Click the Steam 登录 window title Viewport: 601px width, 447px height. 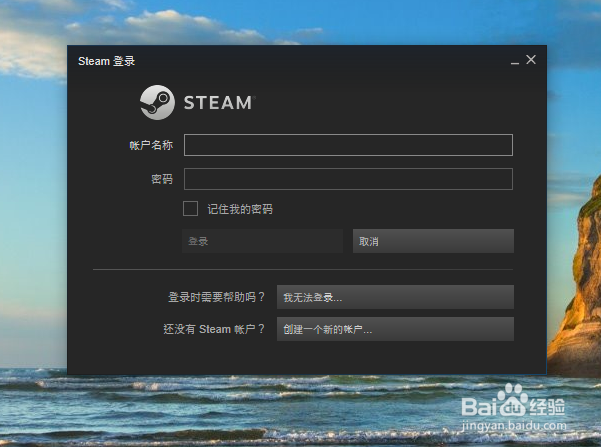107,61
